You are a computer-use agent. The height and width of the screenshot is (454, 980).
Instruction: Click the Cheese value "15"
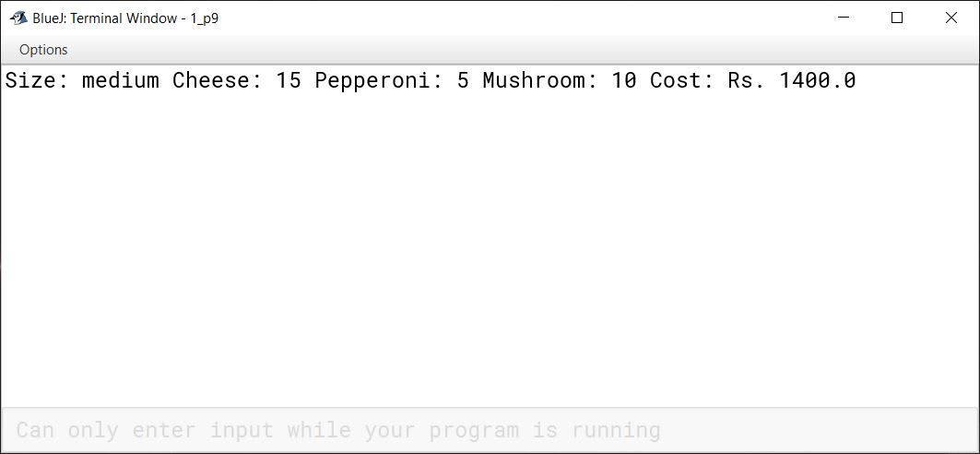point(289,80)
